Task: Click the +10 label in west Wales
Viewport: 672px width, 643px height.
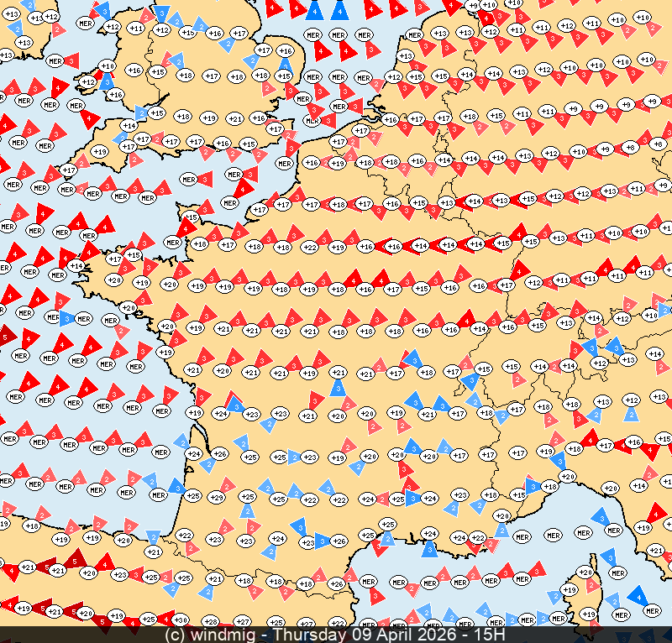Action: coord(108,65)
